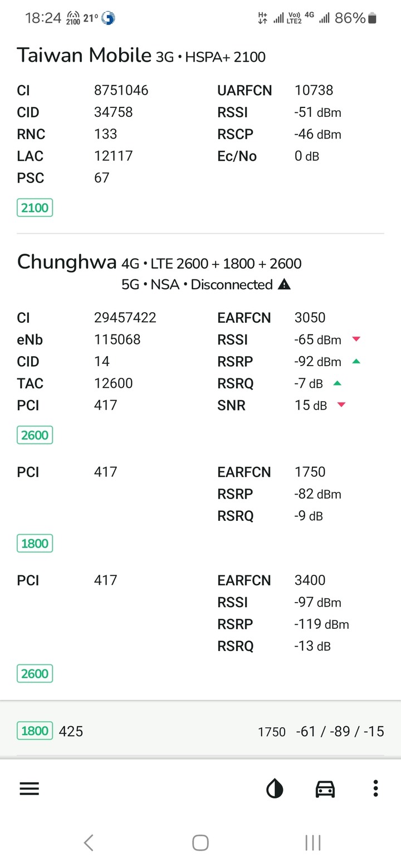Tap the red SNR trend arrow

(341, 405)
